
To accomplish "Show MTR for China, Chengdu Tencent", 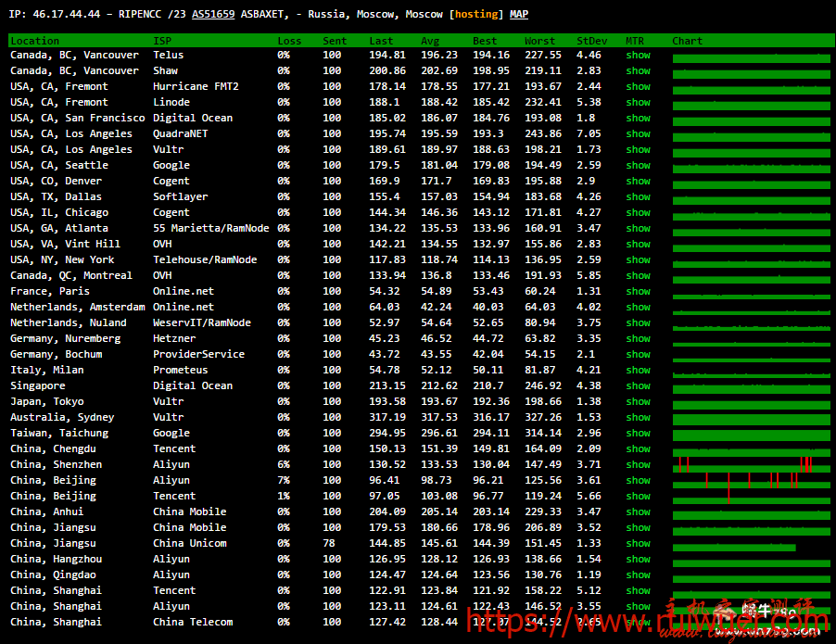I will pos(638,449).
